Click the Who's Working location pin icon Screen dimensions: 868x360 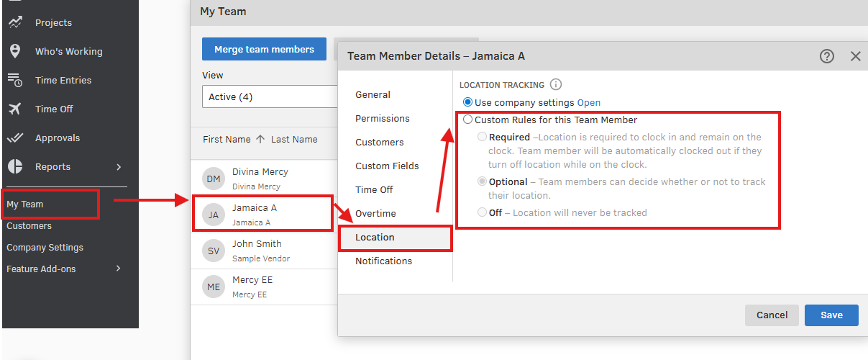pos(15,51)
